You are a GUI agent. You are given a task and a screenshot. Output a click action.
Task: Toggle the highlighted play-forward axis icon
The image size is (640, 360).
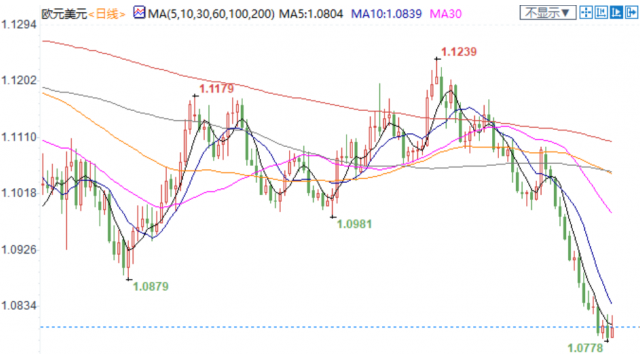tap(616, 13)
